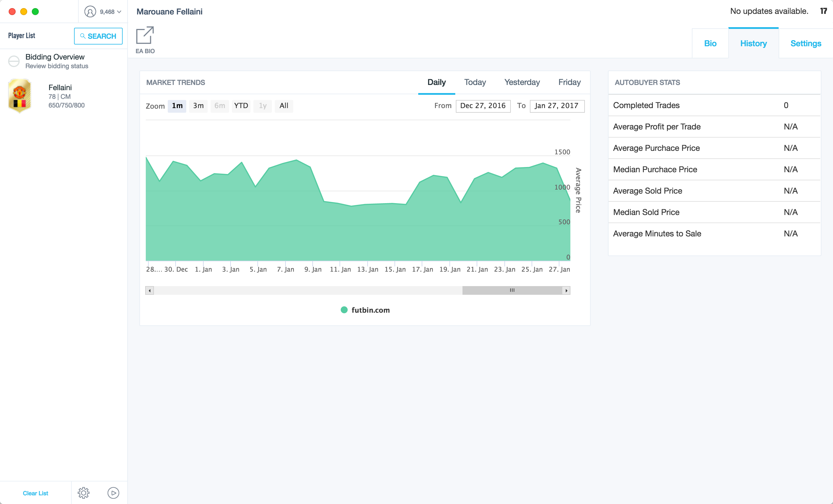Switch to the Bio tab
The height and width of the screenshot is (504, 833).
coord(710,43)
